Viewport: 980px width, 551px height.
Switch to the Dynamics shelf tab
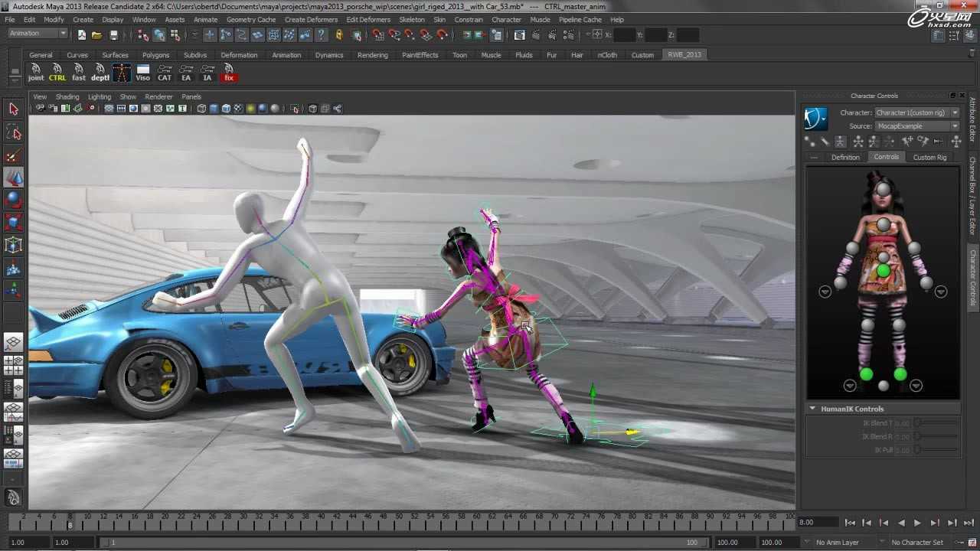tap(329, 55)
